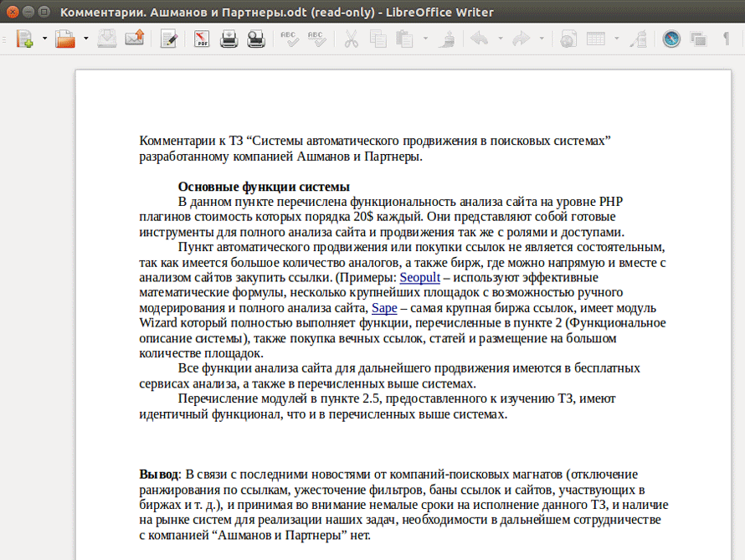Click the Copy icon

pyautogui.click(x=378, y=39)
